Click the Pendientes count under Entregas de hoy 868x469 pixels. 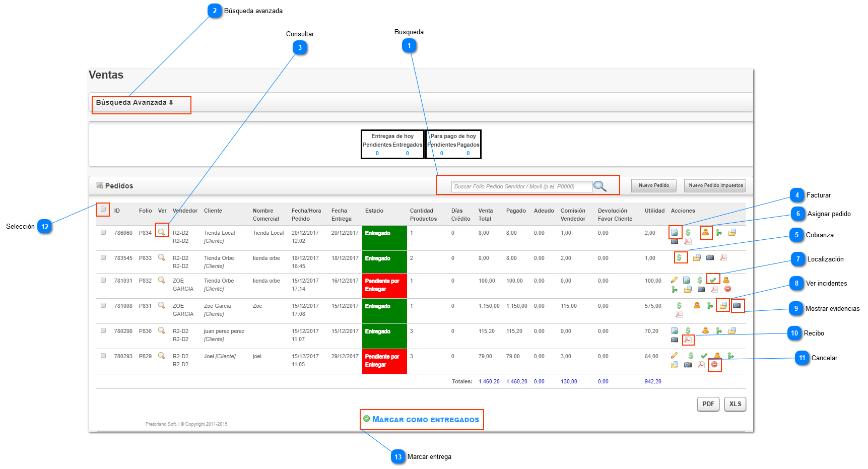(377, 153)
